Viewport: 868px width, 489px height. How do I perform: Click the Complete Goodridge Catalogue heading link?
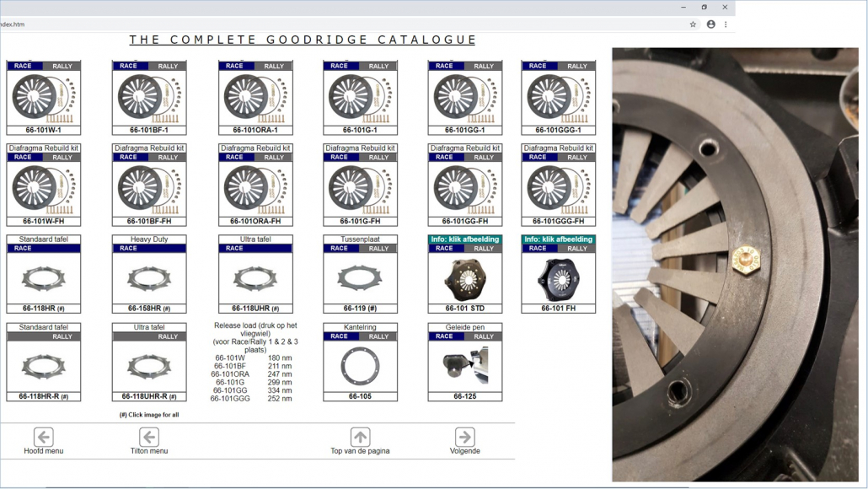[303, 40]
